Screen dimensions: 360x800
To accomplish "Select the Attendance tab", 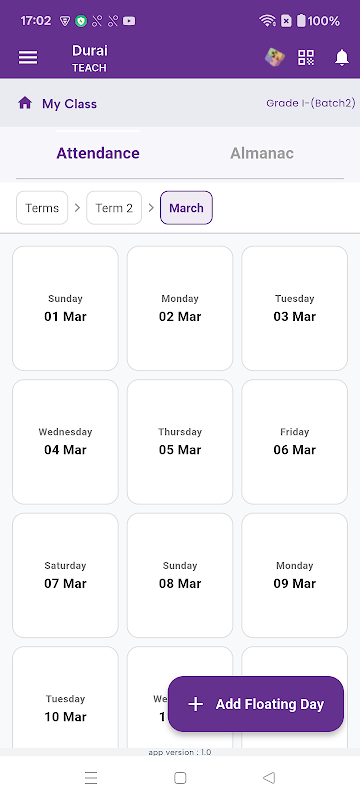I will point(98,153).
